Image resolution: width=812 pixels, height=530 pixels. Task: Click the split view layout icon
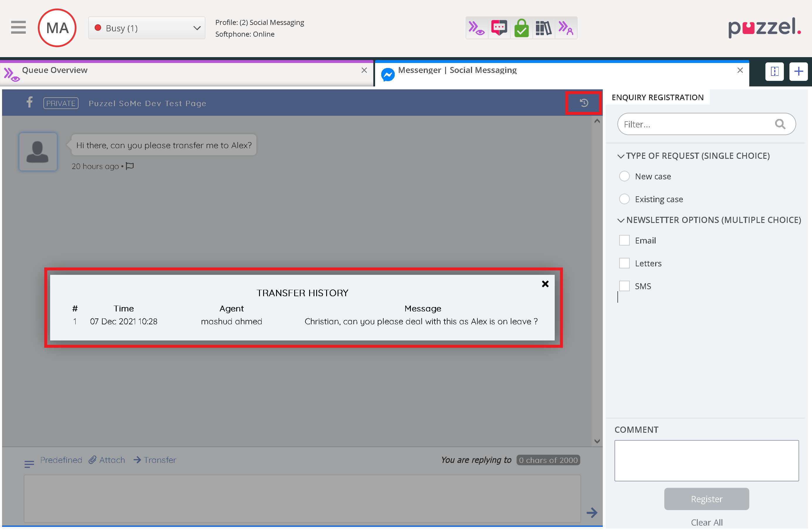click(774, 71)
